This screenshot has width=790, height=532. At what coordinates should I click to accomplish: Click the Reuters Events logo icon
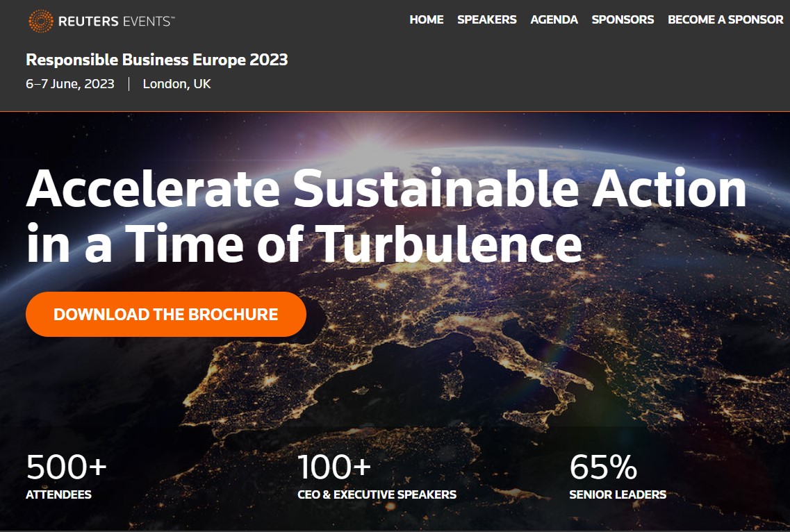coord(41,21)
